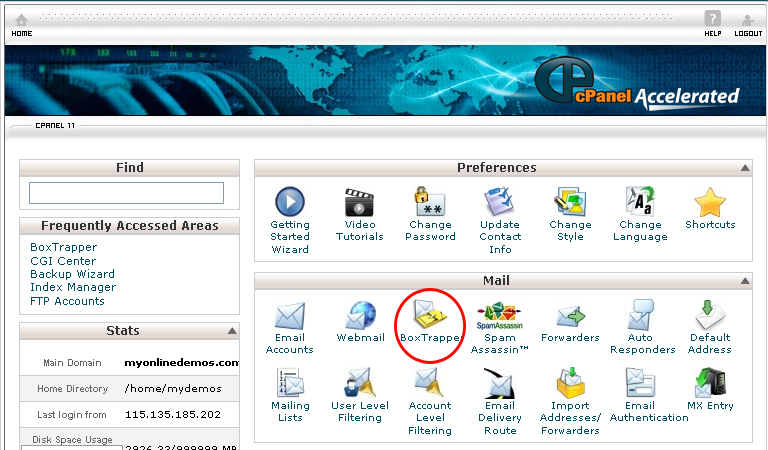Open the Mailing Lists icon
The height and width of the screenshot is (450, 768).
point(290,382)
